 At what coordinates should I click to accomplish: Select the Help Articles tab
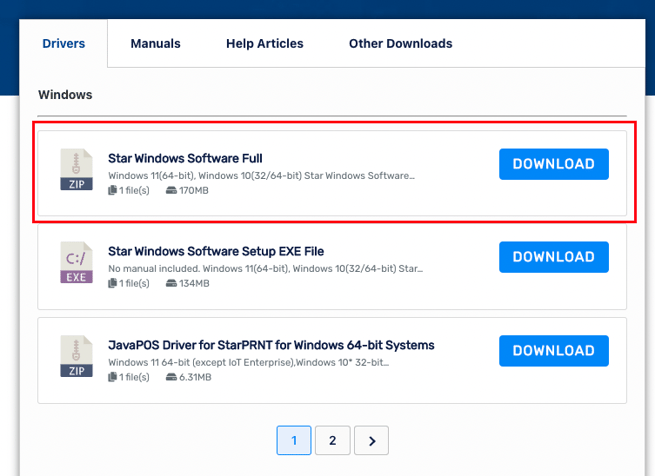(264, 44)
